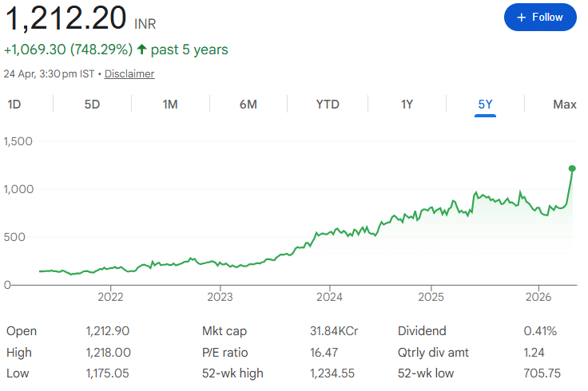Click the green up arrow icon
This screenshot has height=391, width=588.
pos(141,49)
